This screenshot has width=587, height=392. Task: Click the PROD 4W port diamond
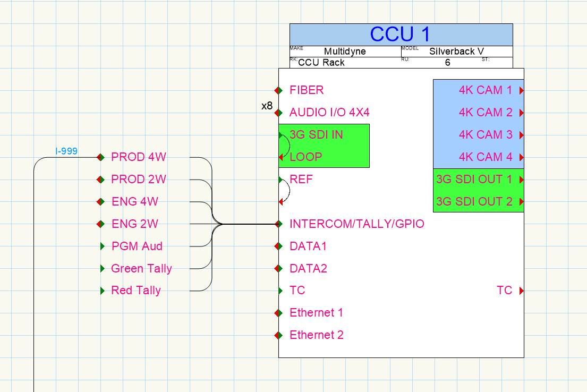100,157
